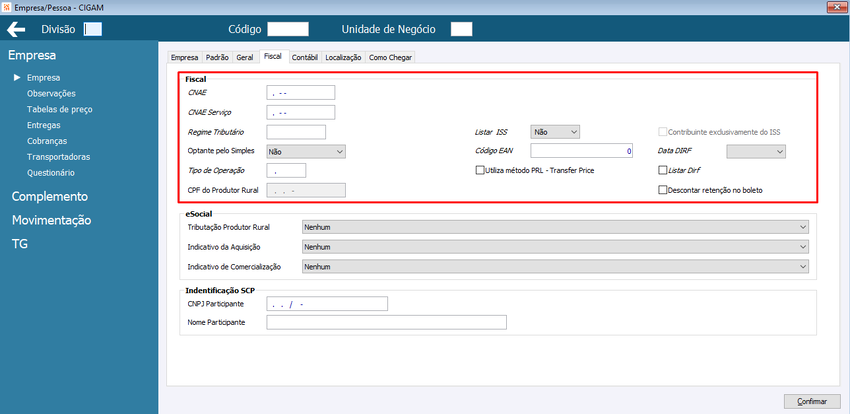The height and width of the screenshot is (414, 850).
Task: Click the back arrow icon
Action: click(16, 29)
